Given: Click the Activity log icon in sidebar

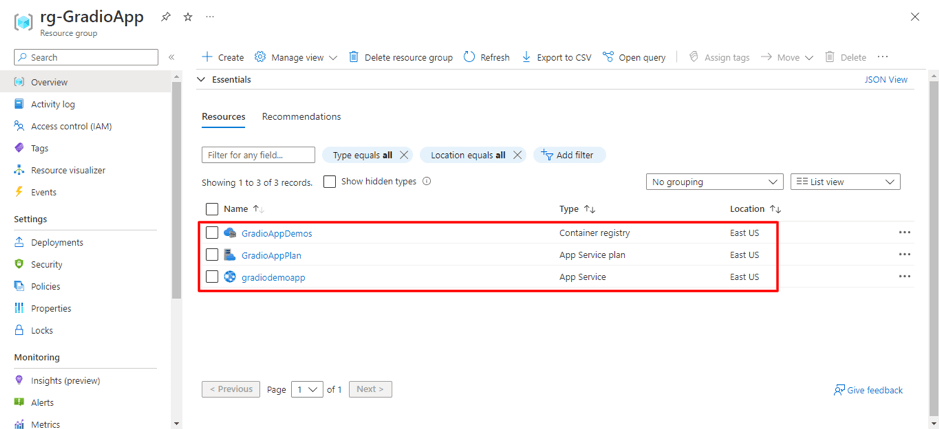Looking at the screenshot, I should click(19, 104).
